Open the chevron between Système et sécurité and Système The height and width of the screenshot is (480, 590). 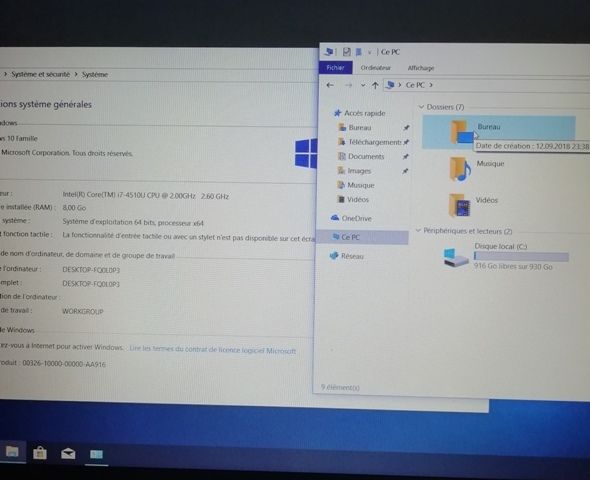point(76,74)
